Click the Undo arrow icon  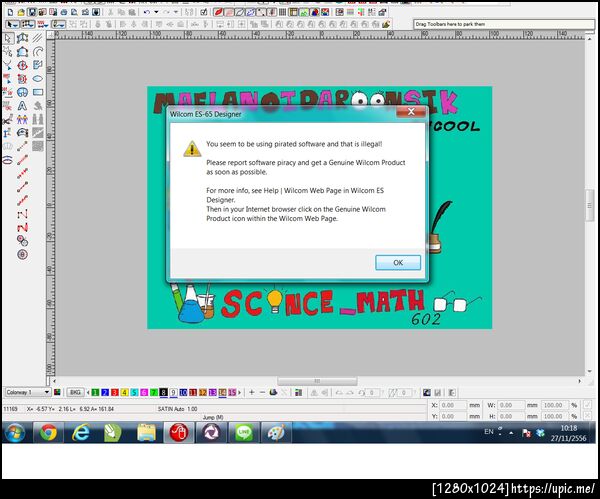tap(147, 12)
